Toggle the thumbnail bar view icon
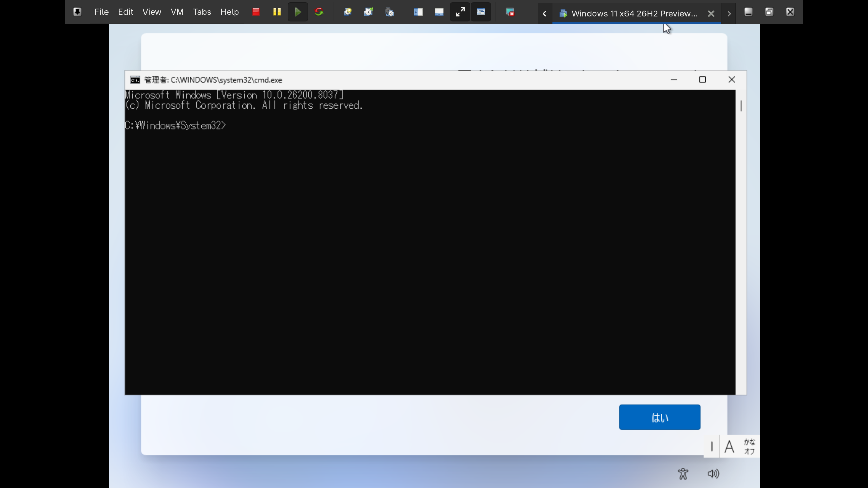The height and width of the screenshot is (488, 868). 439,12
